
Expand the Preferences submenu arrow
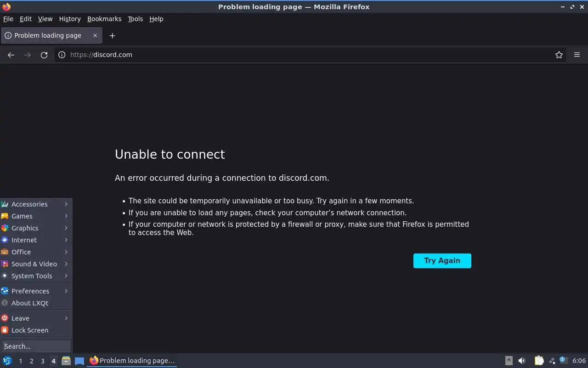pos(66,291)
